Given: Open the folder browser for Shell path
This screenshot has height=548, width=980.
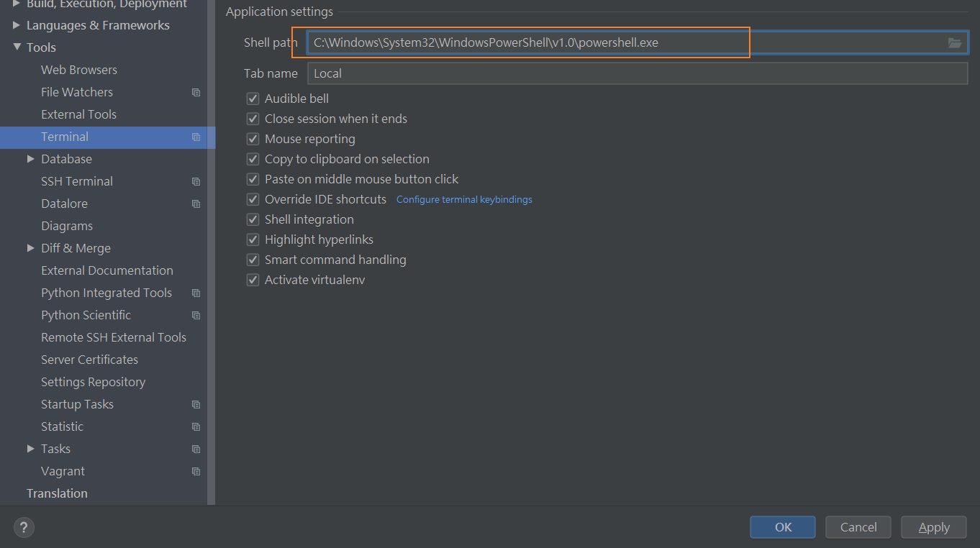Looking at the screenshot, I should tap(955, 42).
